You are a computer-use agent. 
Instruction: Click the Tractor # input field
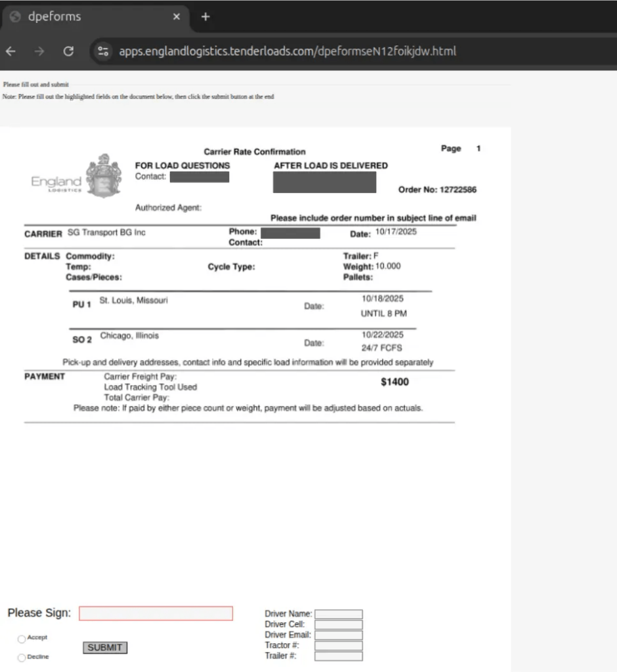coord(338,645)
